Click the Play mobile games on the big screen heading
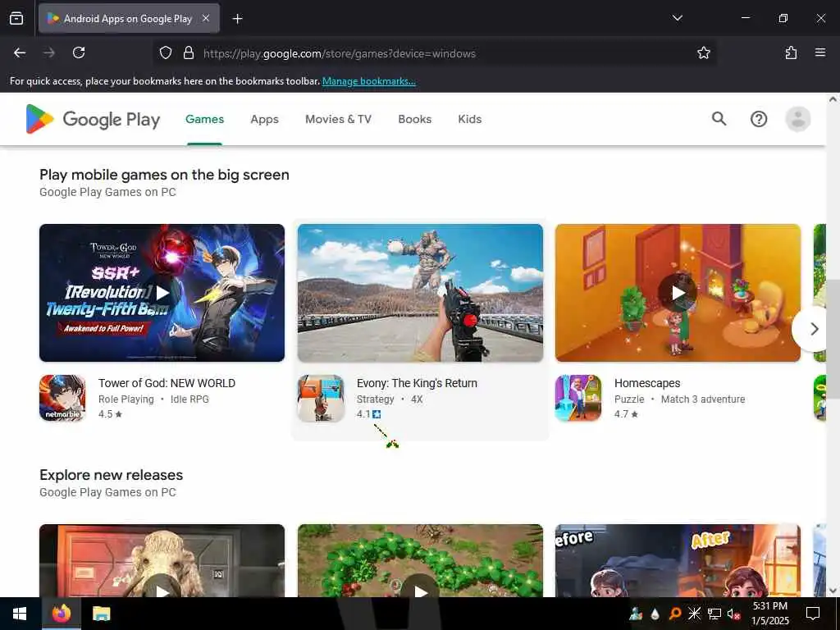Viewport: 840px width, 630px height. click(x=164, y=175)
